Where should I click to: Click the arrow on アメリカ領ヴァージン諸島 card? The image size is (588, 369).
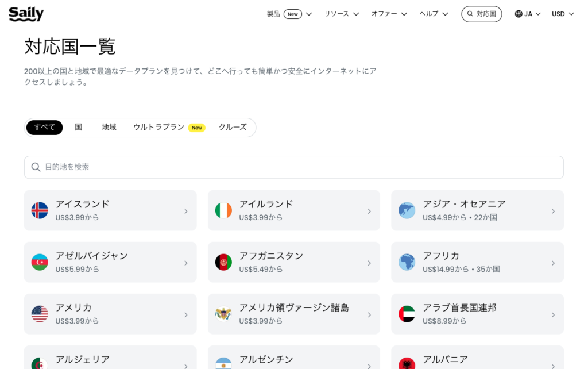[369, 315]
